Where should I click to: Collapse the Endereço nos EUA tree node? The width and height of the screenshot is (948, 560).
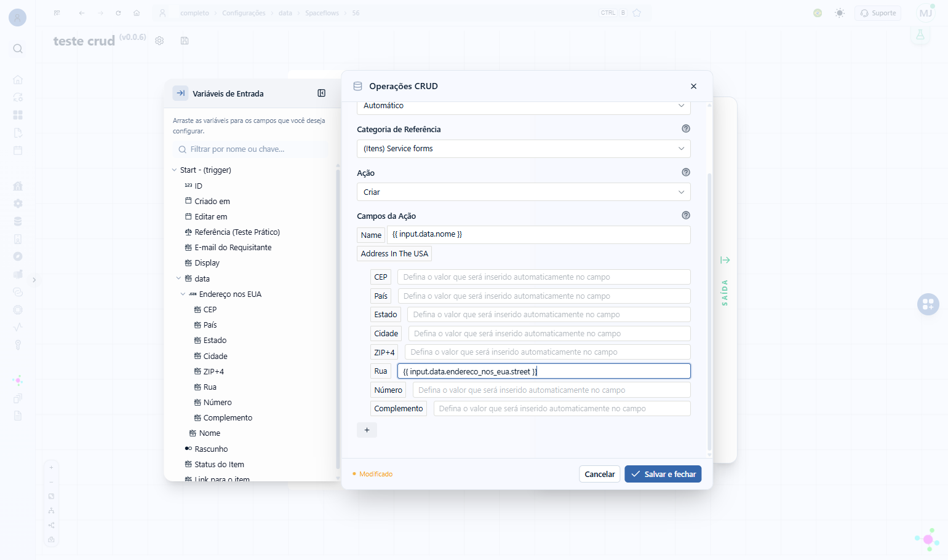183,294
